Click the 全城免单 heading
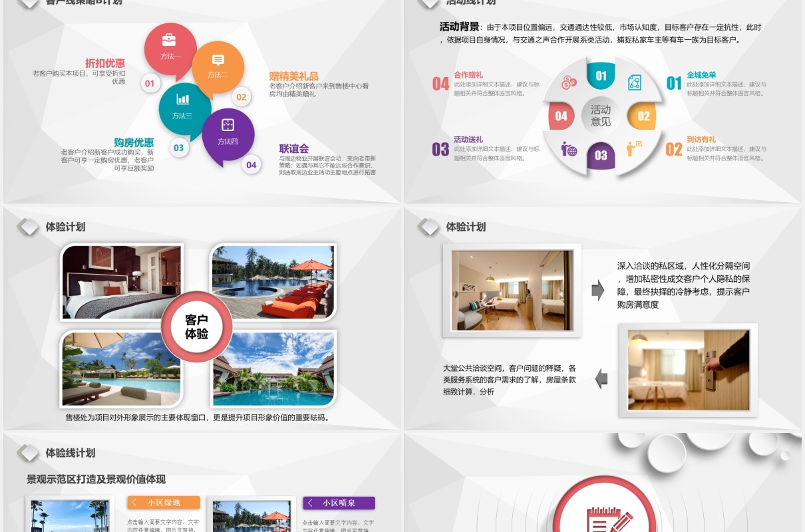The image size is (805, 532). [702, 75]
